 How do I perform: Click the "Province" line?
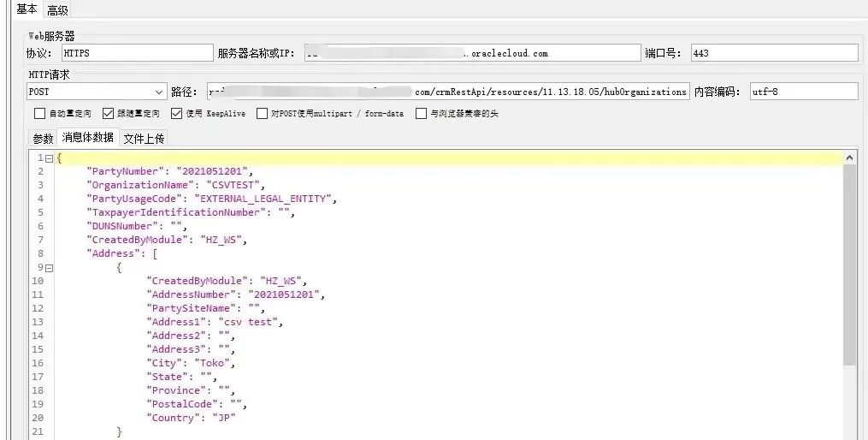point(191,390)
